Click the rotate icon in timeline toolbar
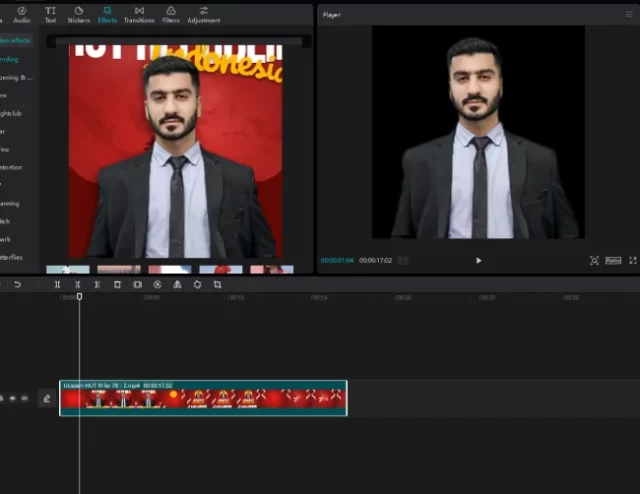This screenshot has height=494, width=640. pyautogui.click(x=197, y=285)
